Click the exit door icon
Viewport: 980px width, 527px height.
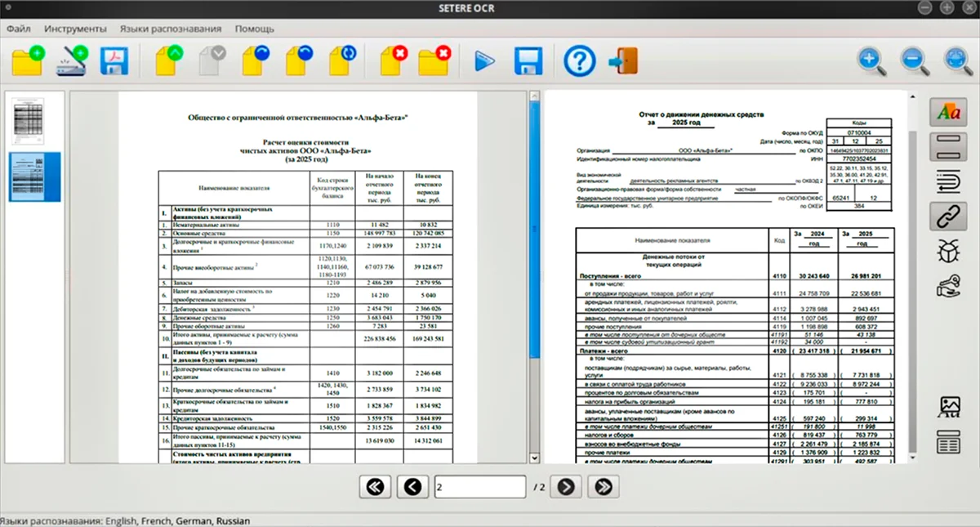pos(623,61)
